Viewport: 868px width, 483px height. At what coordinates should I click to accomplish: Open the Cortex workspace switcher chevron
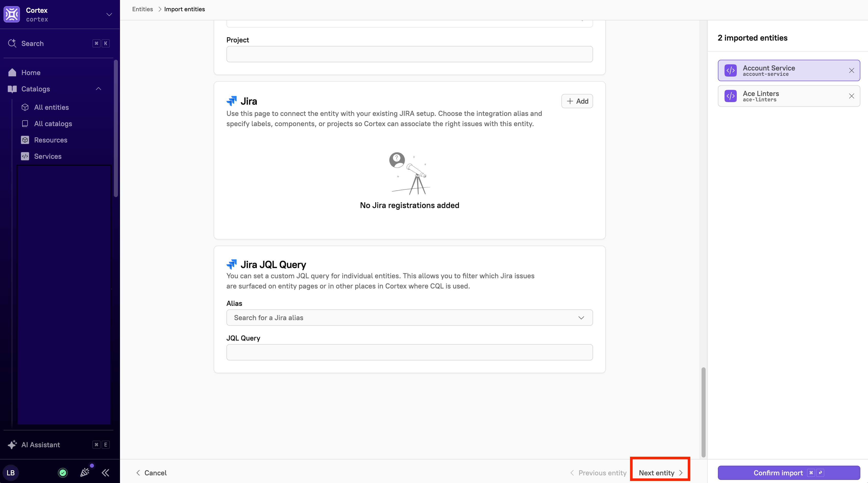(x=109, y=15)
